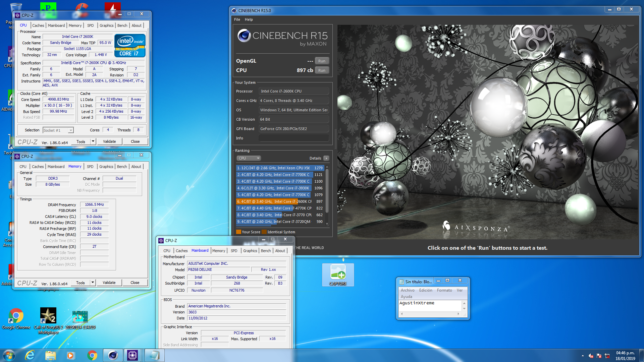Switch to Caches tab in top CPU-Z
The height and width of the screenshot is (362, 644).
click(38, 25)
